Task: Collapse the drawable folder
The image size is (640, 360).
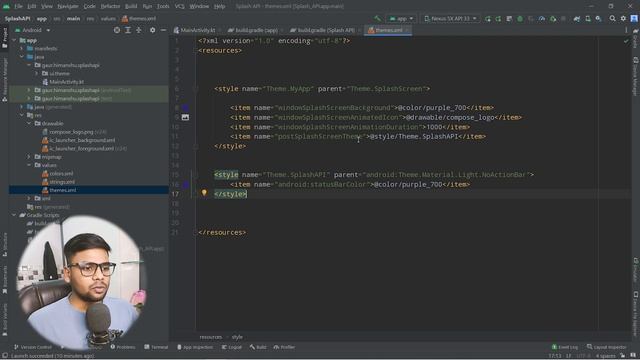Action: (x=29, y=123)
